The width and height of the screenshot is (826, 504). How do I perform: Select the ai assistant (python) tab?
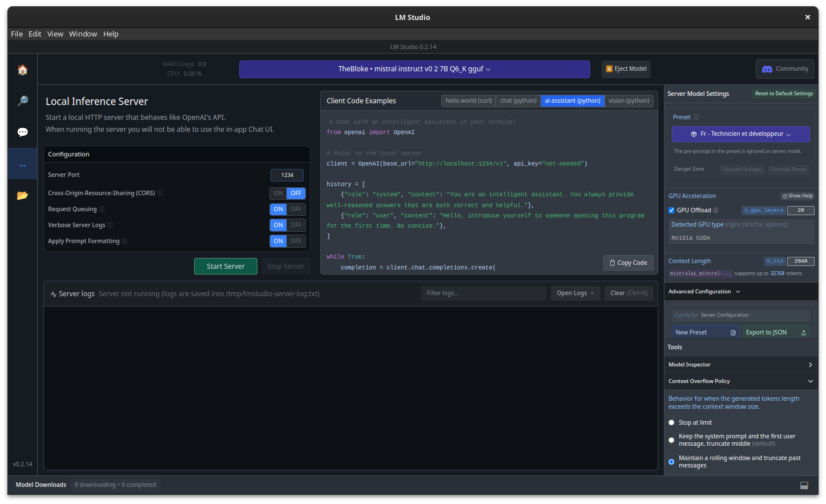pos(573,101)
